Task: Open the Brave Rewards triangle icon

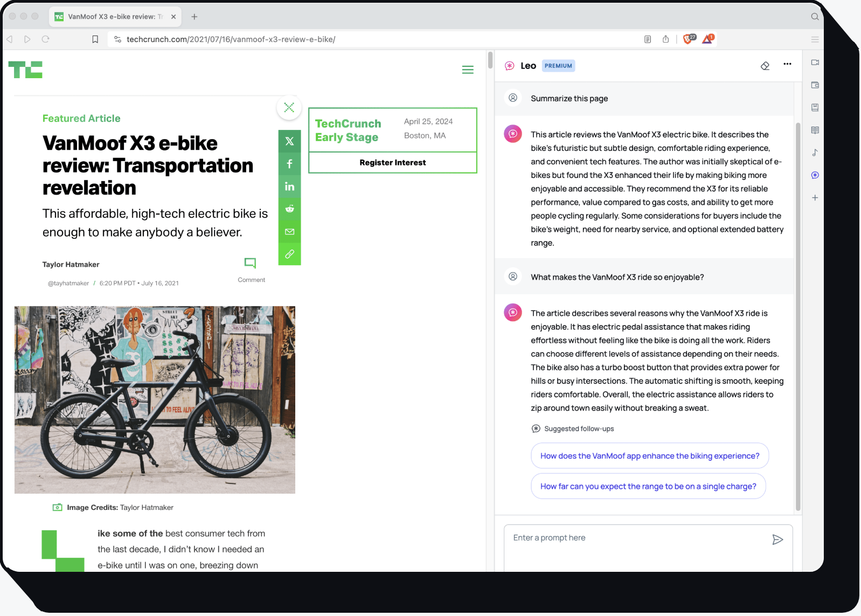Action: pyautogui.click(x=708, y=39)
